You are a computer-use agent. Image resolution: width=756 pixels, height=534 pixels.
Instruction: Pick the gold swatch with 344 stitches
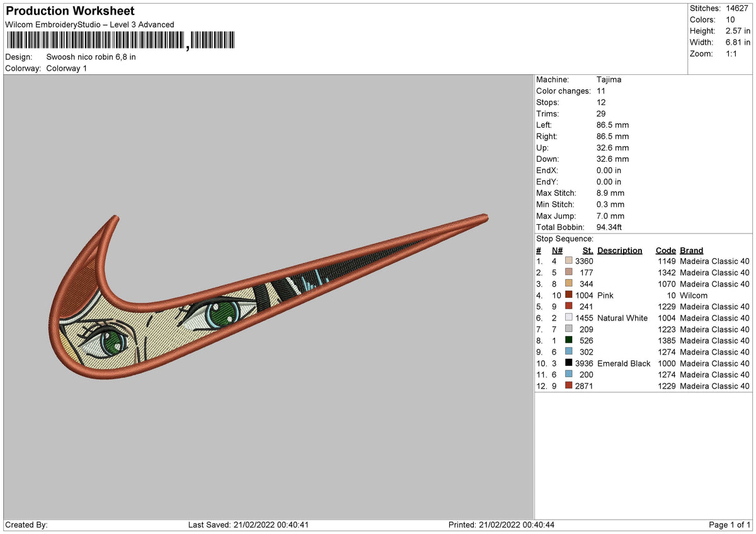click(569, 284)
